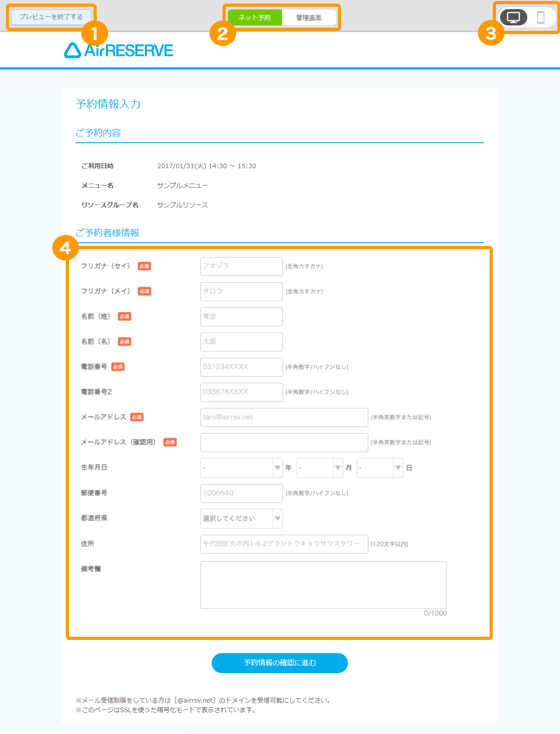Click the 0/1000 character counter
560x734 pixels.
tap(435, 613)
